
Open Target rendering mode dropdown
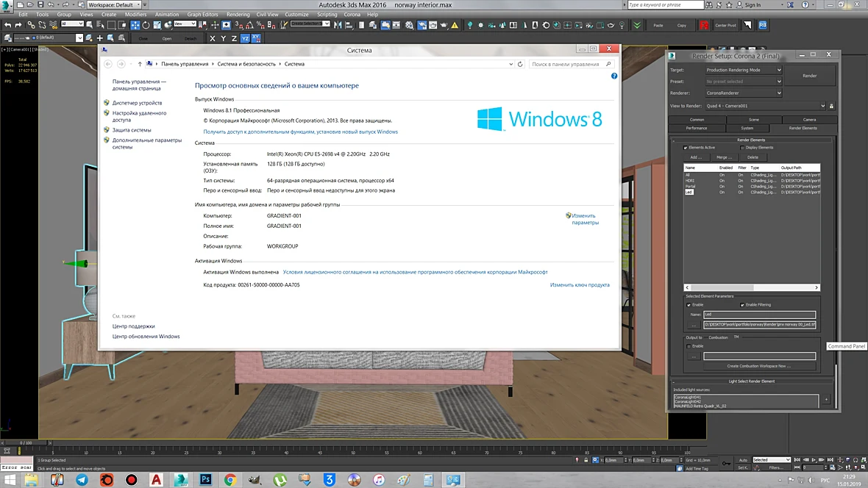point(744,70)
